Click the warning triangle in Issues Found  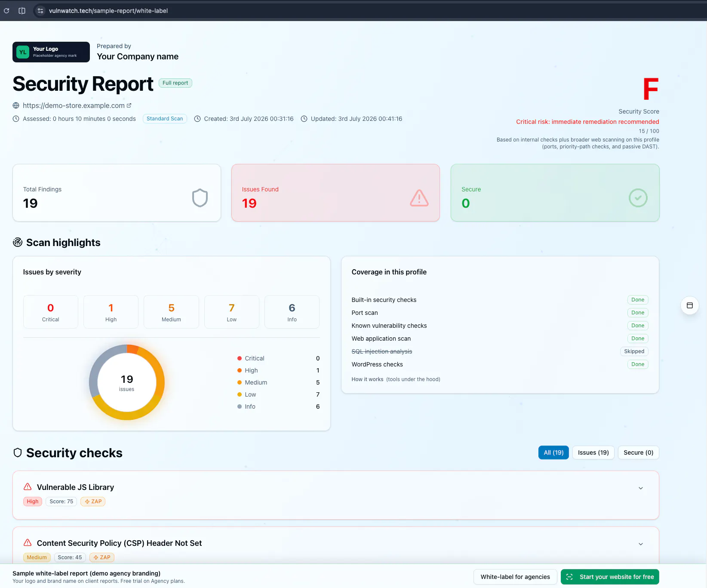[x=419, y=198]
